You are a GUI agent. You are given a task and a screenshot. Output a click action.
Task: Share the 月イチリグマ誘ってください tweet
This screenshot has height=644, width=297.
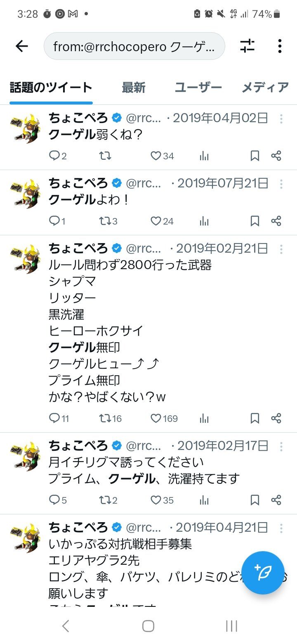276,500
